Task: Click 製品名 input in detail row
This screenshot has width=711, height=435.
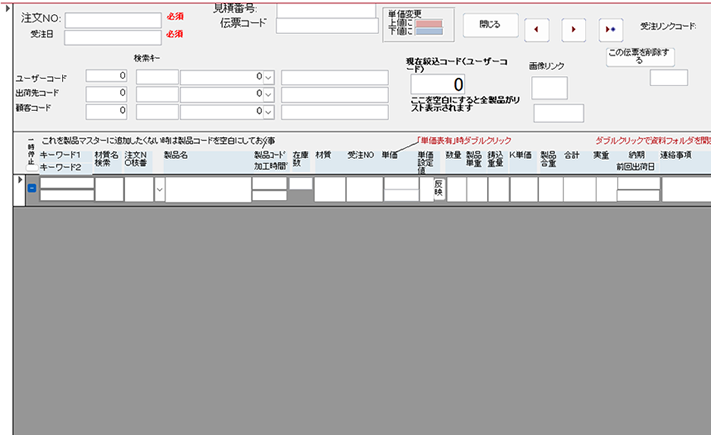Action: (208, 189)
